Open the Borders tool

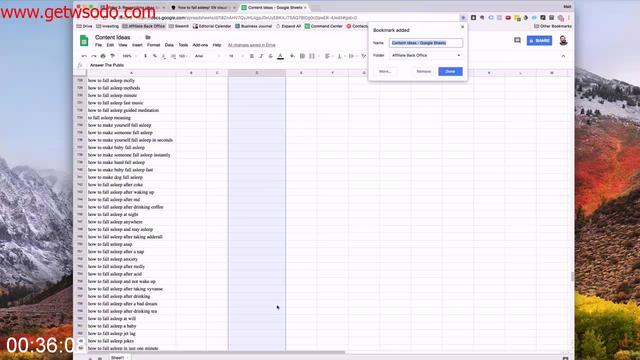point(302,56)
